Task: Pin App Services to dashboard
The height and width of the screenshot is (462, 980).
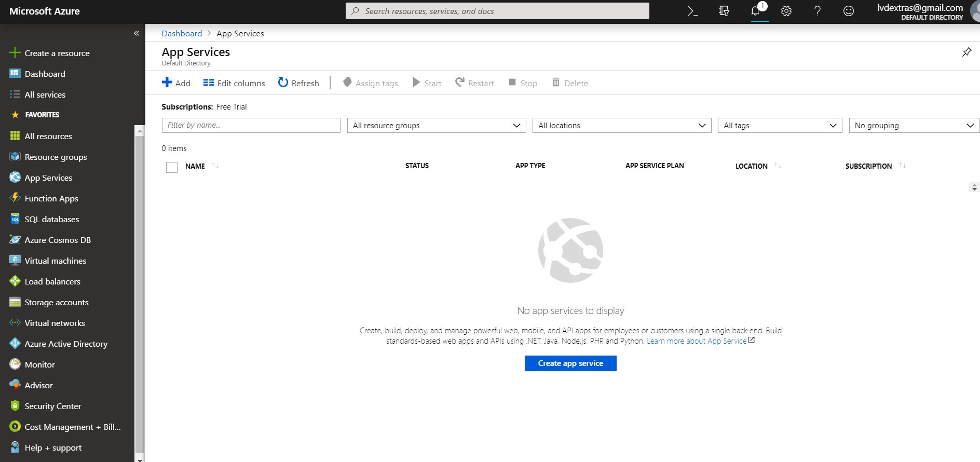Action: [x=967, y=52]
